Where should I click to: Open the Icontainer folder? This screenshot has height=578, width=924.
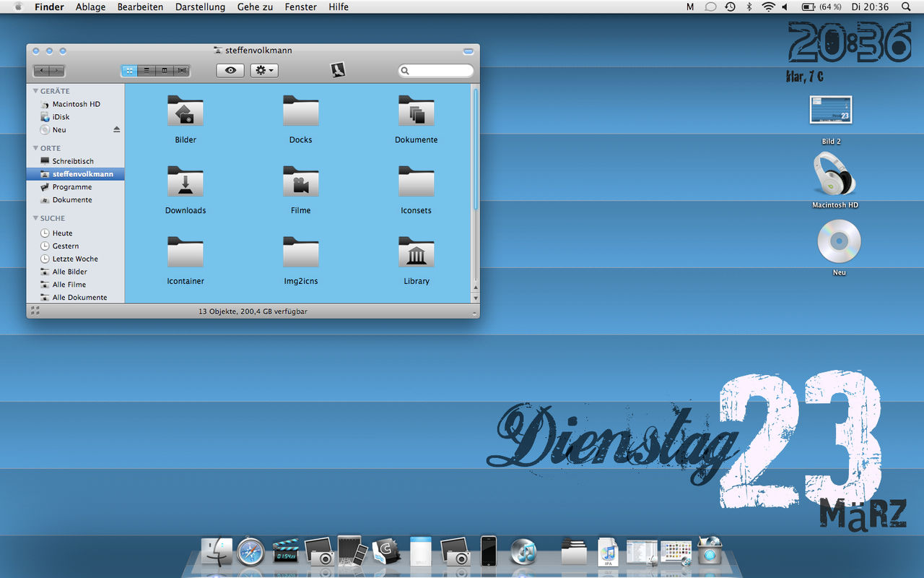(186, 253)
